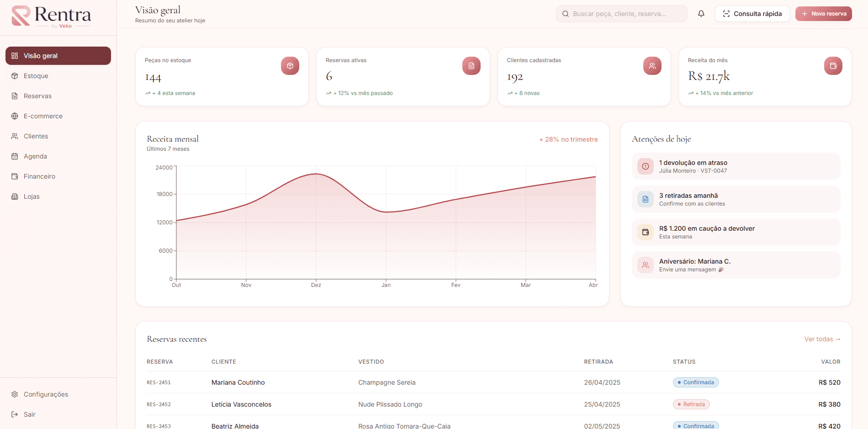Viewport: 868px width, 429px height.
Task: Click value R$ 380
Action: point(830,404)
